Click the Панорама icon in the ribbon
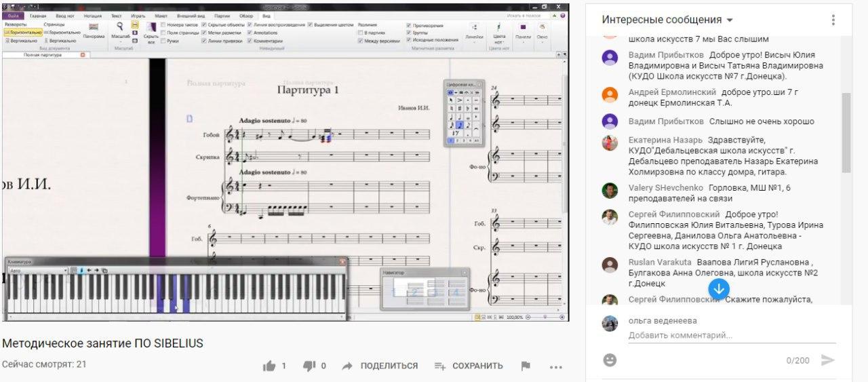The width and height of the screenshot is (868, 382). click(94, 26)
